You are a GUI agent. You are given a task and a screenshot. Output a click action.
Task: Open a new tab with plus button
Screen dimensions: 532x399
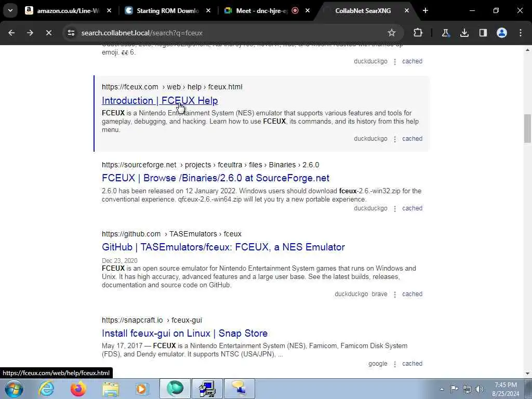click(425, 10)
